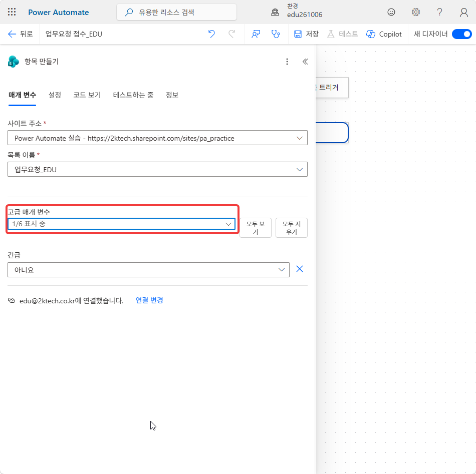This screenshot has width=476, height=474.
Task: Open the Copilot pane
Action: tap(384, 34)
